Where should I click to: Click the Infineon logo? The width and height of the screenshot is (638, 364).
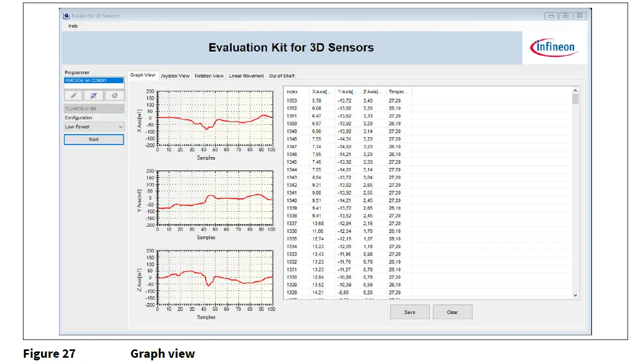tap(554, 46)
